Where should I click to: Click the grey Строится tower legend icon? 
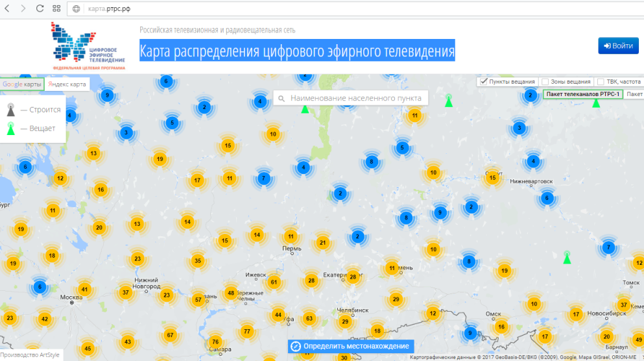[x=10, y=110]
